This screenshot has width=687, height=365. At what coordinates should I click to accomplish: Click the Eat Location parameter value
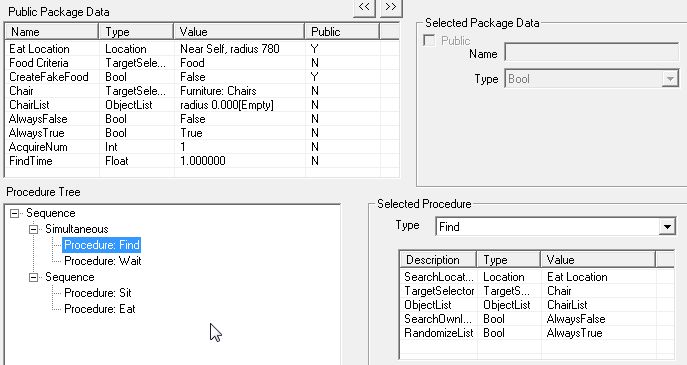click(577, 277)
